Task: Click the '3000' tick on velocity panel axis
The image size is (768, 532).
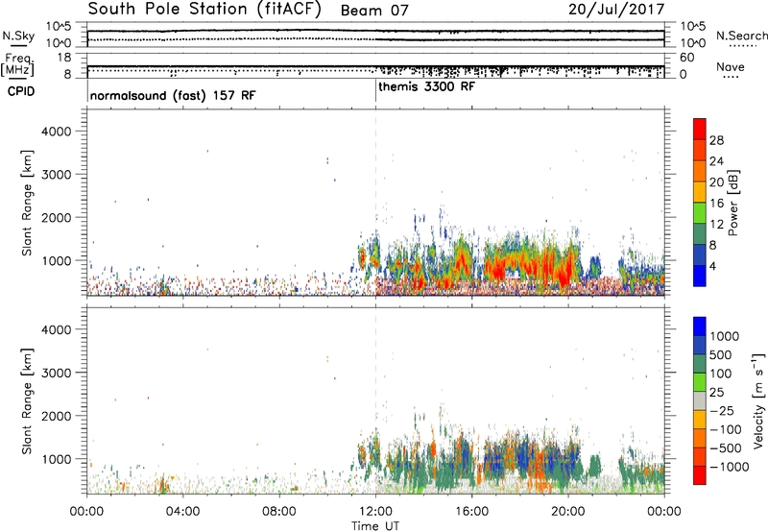Action: click(x=57, y=373)
